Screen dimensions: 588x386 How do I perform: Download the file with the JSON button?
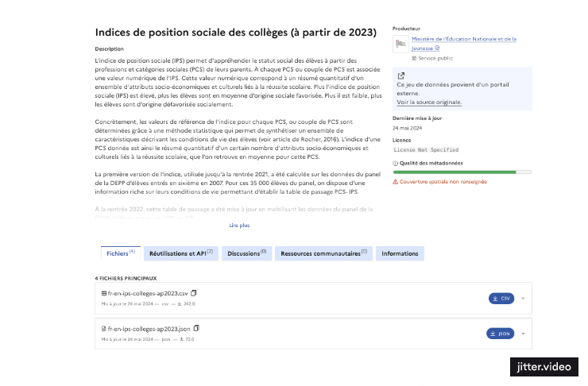pyautogui.click(x=500, y=334)
